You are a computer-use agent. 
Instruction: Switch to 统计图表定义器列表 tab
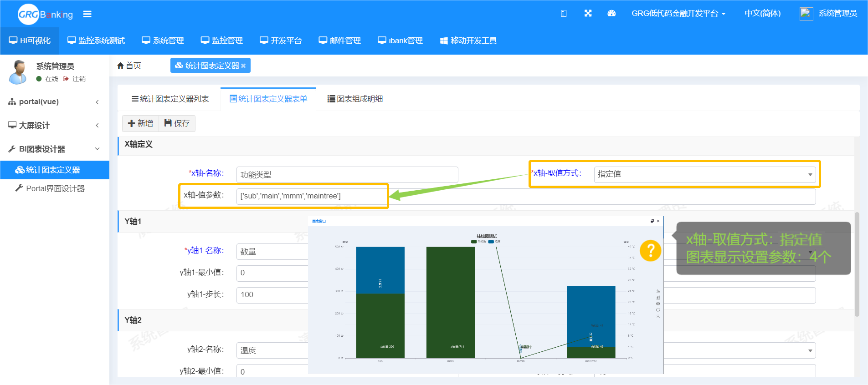[170, 99]
